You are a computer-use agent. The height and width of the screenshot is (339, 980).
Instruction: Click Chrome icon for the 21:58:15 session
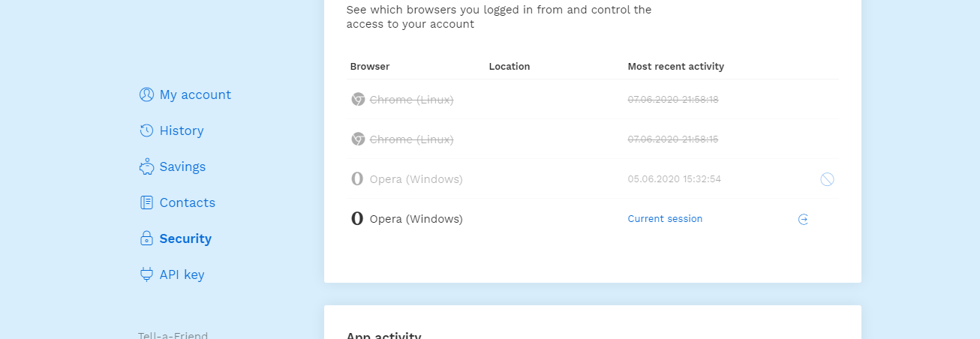(358, 139)
